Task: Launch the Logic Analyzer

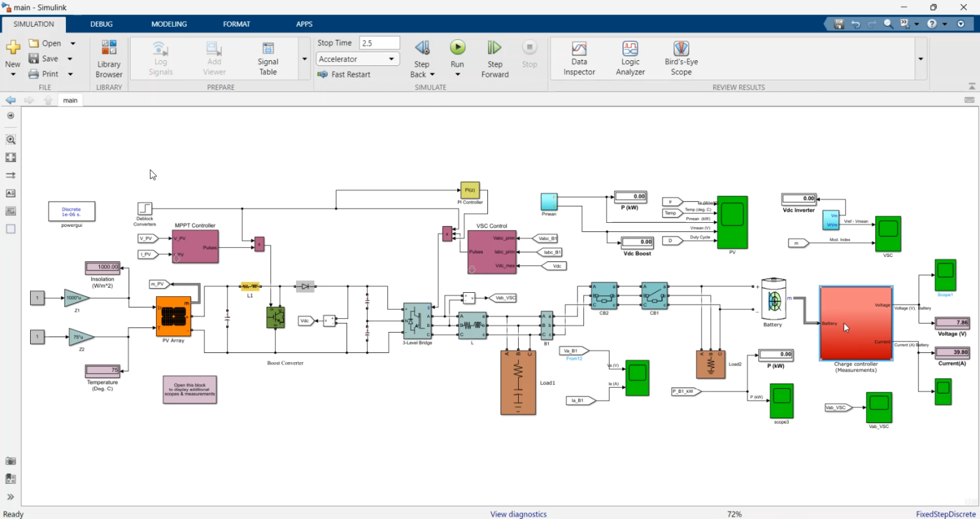Action: pos(629,58)
